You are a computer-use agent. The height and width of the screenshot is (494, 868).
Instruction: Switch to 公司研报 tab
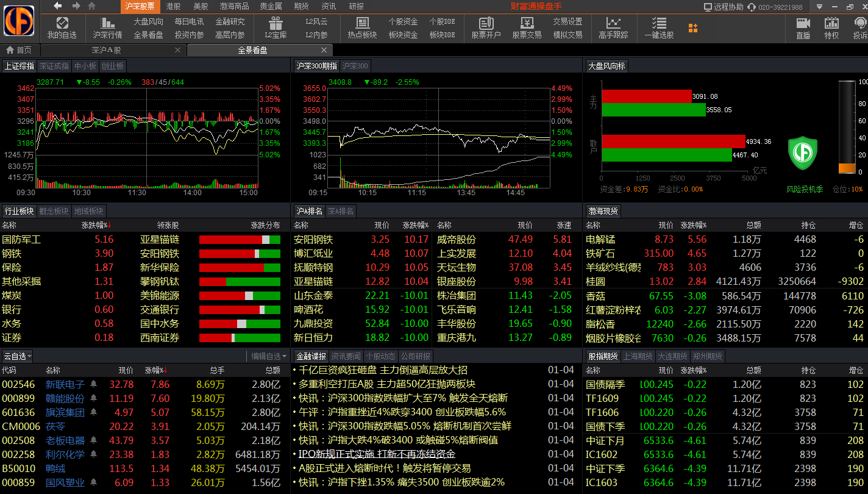click(416, 356)
